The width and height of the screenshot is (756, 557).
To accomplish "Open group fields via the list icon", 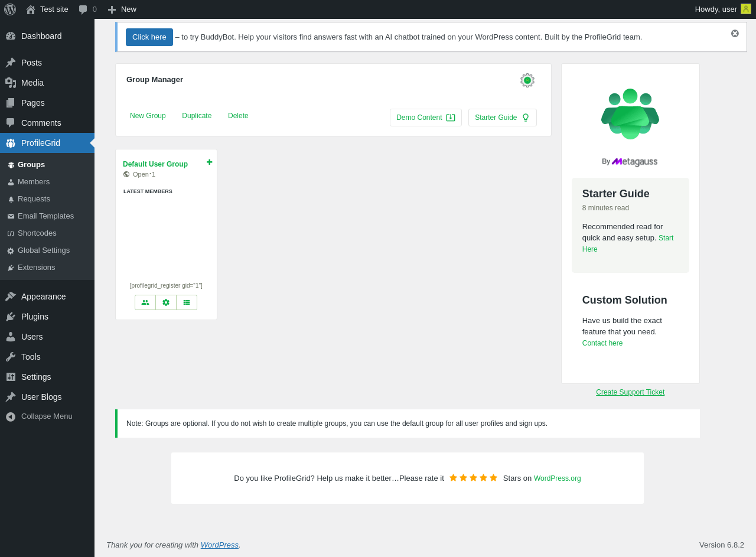I will (187, 302).
